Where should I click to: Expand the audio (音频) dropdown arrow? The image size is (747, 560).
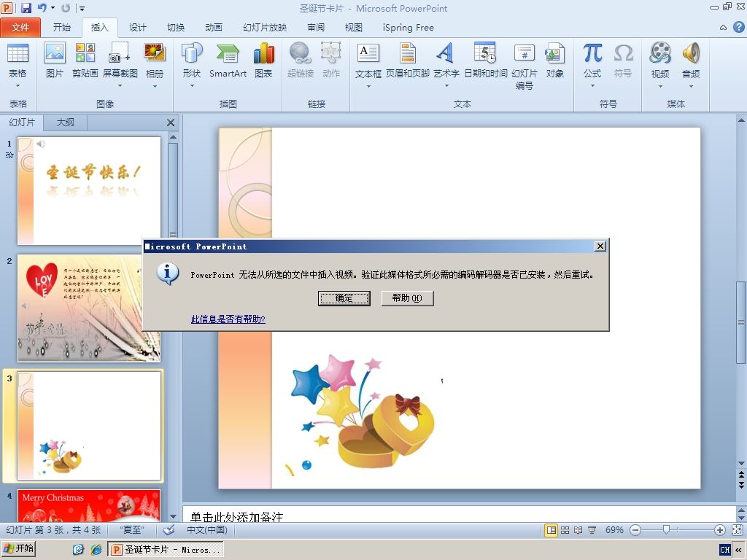(x=691, y=86)
